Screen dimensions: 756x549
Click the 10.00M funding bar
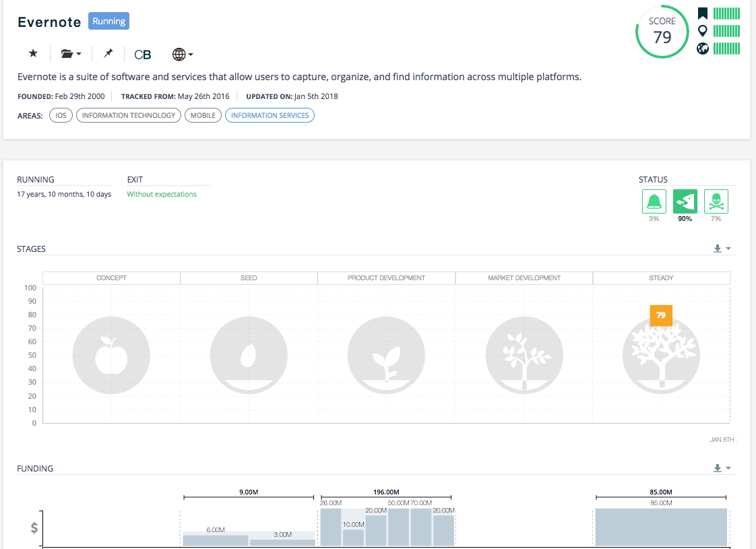(x=354, y=538)
